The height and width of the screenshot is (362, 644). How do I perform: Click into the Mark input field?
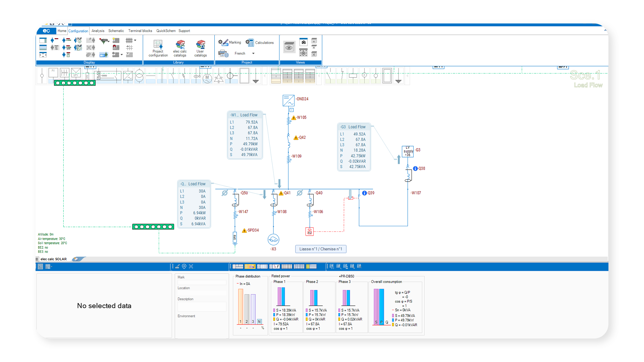point(202,283)
